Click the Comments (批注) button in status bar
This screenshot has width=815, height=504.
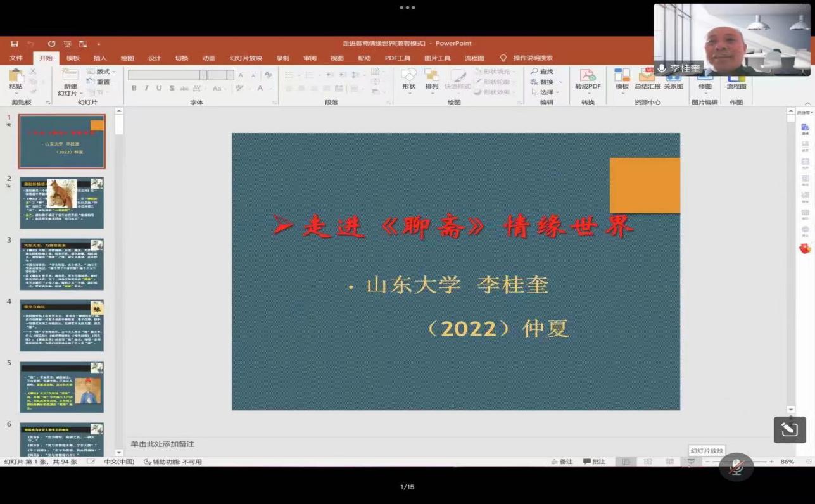click(594, 462)
